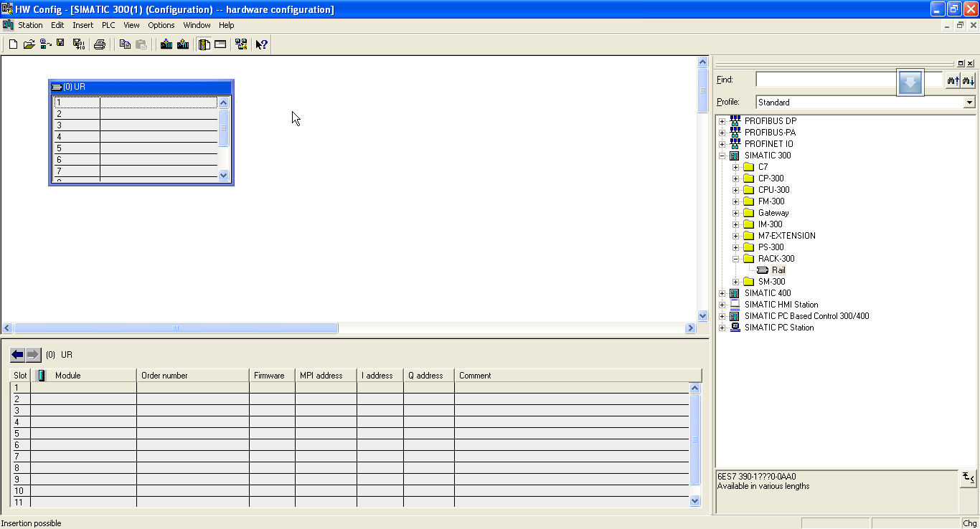Screen dimensions: 980x529
Task: Click the binoculars search-down icon
Action: click(x=969, y=80)
